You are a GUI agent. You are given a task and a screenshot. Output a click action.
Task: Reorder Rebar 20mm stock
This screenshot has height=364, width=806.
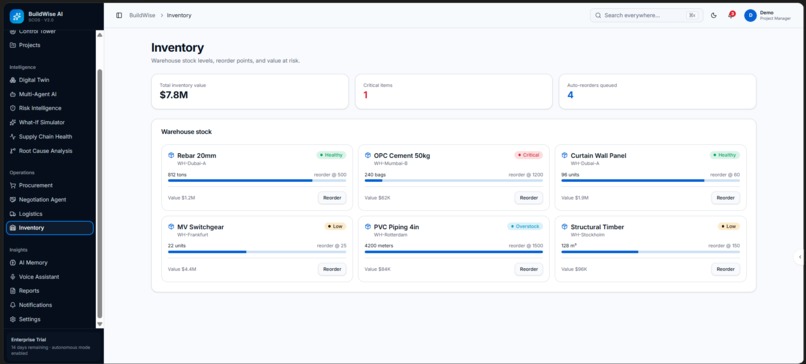[332, 198]
